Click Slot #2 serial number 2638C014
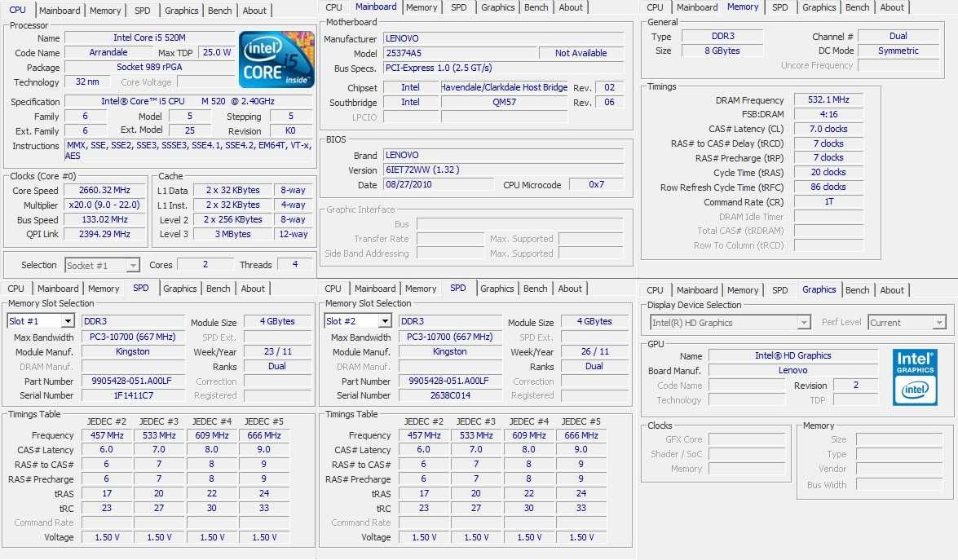This screenshot has height=560, width=958. 450,395
